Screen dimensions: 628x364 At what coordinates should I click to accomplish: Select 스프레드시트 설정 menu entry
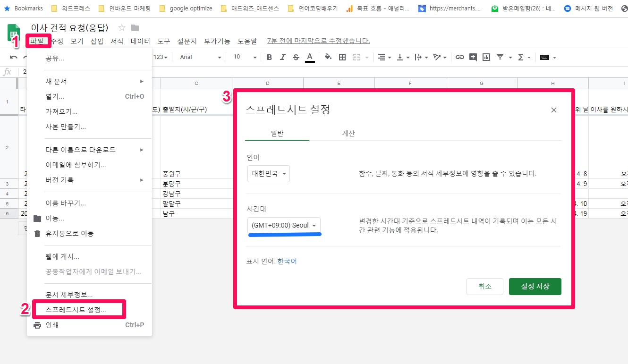(76, 310)
